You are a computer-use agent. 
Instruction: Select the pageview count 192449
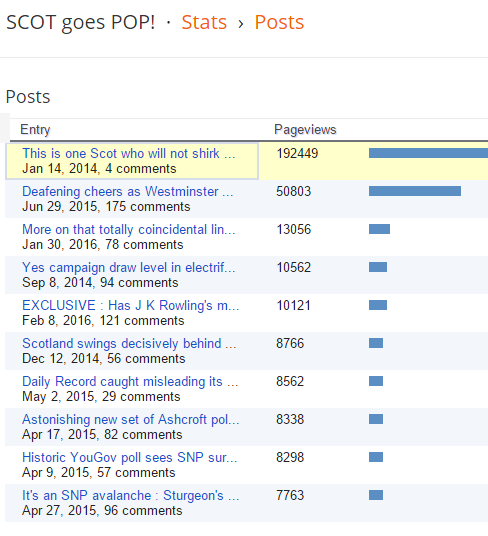point(297,153)
